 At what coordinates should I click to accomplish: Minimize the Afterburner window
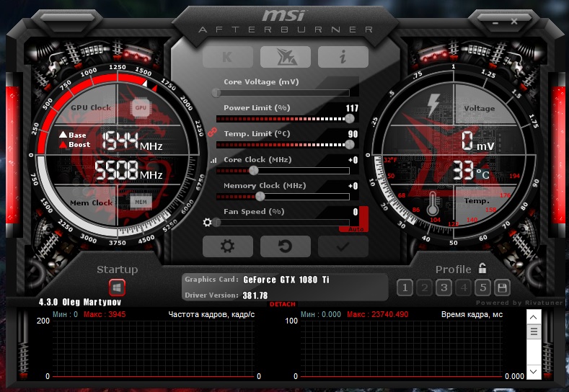point(495,22)
